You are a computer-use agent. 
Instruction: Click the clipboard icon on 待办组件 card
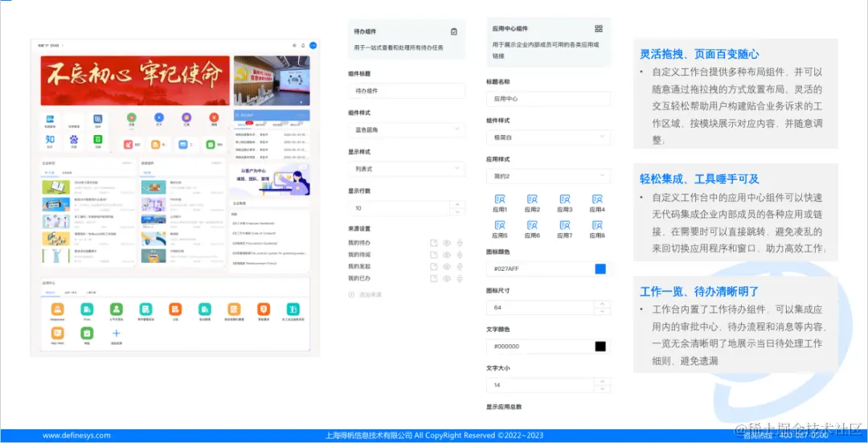click(454, 32)
